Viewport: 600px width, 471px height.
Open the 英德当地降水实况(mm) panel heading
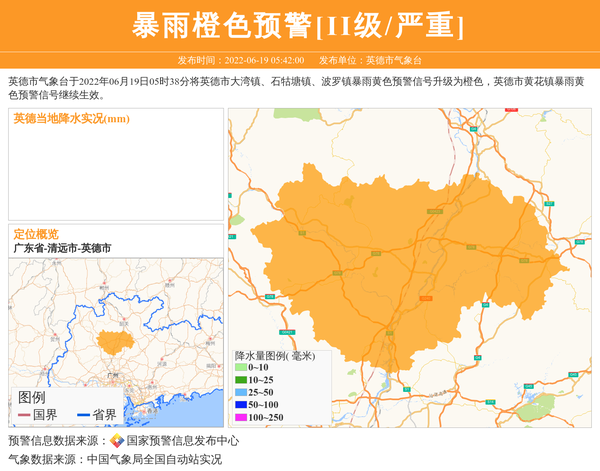72,119
